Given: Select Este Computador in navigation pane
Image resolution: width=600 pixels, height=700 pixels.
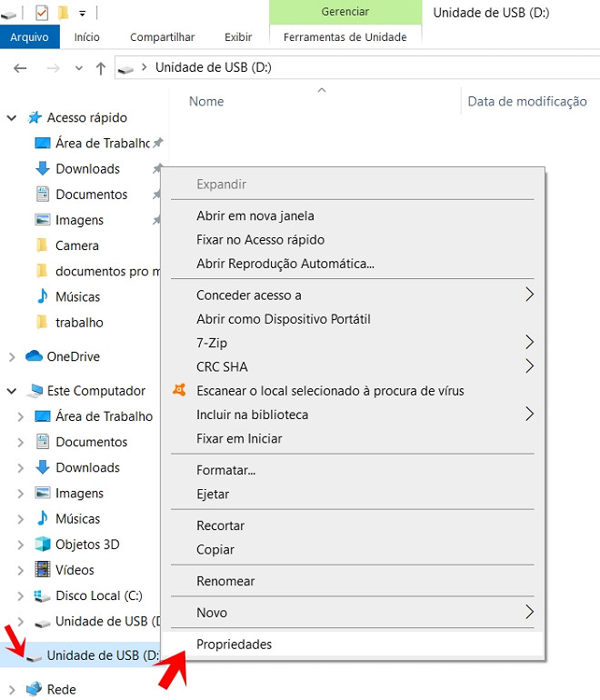Looking at the screenshot, I should (96, 391).
